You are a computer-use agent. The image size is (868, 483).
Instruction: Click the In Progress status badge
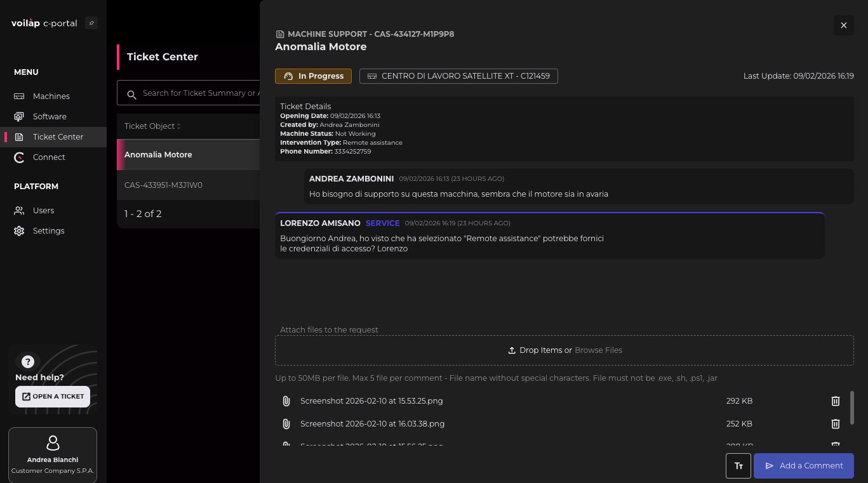point(313,76)
